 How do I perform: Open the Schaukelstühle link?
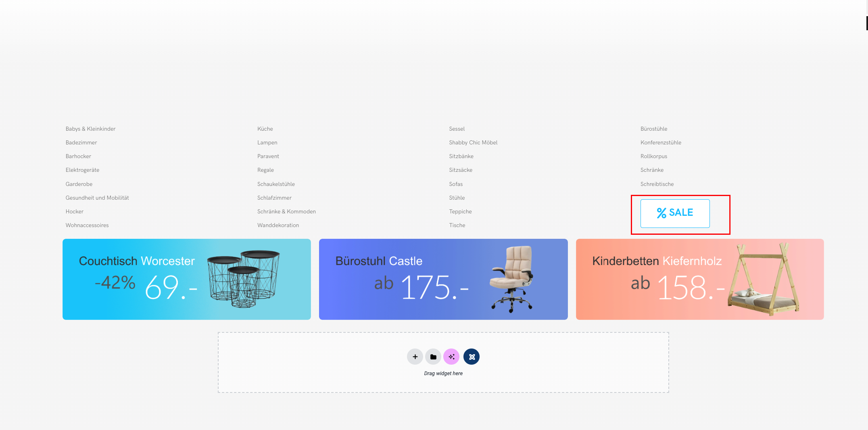pos(276,184)
